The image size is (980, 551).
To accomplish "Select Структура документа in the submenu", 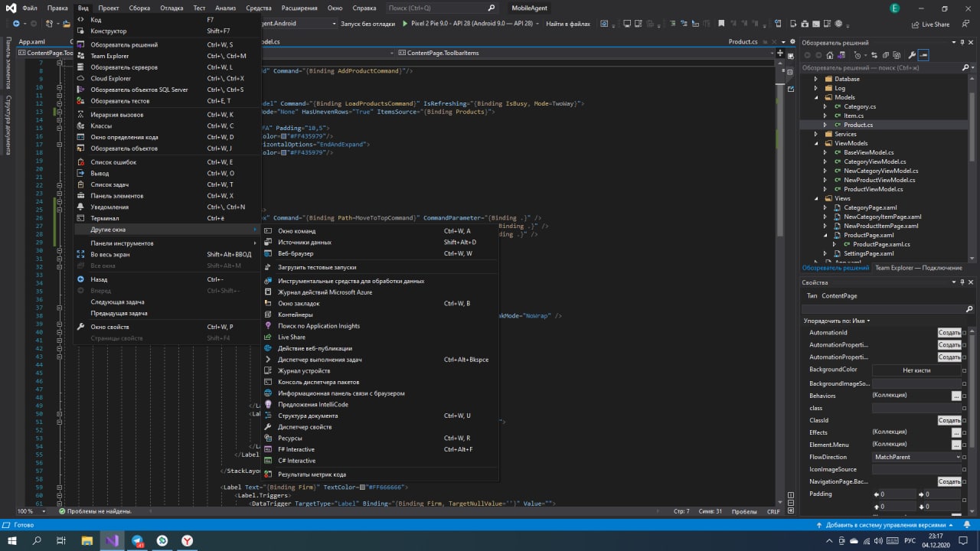I will pos(380,416).
